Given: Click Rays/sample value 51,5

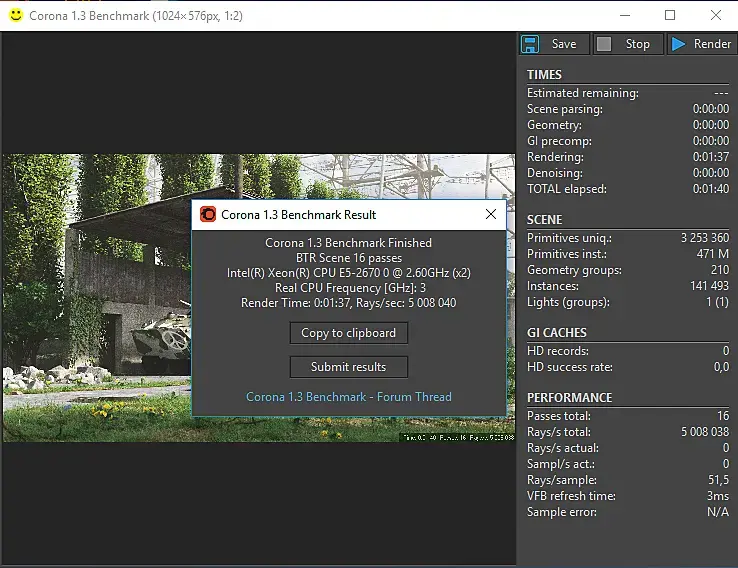Looking at the screenshot, I should pyautogui.click(x=718, y=480).
